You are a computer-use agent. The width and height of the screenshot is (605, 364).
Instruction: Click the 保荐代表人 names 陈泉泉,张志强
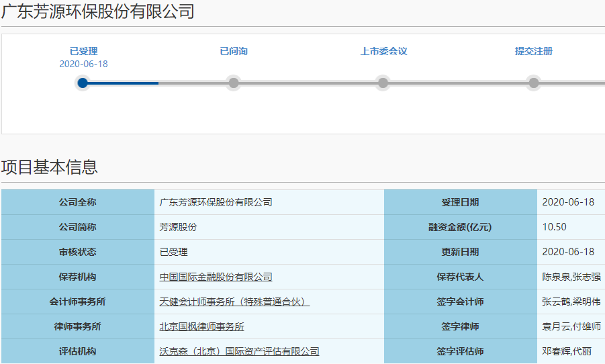tap(571, 277)
